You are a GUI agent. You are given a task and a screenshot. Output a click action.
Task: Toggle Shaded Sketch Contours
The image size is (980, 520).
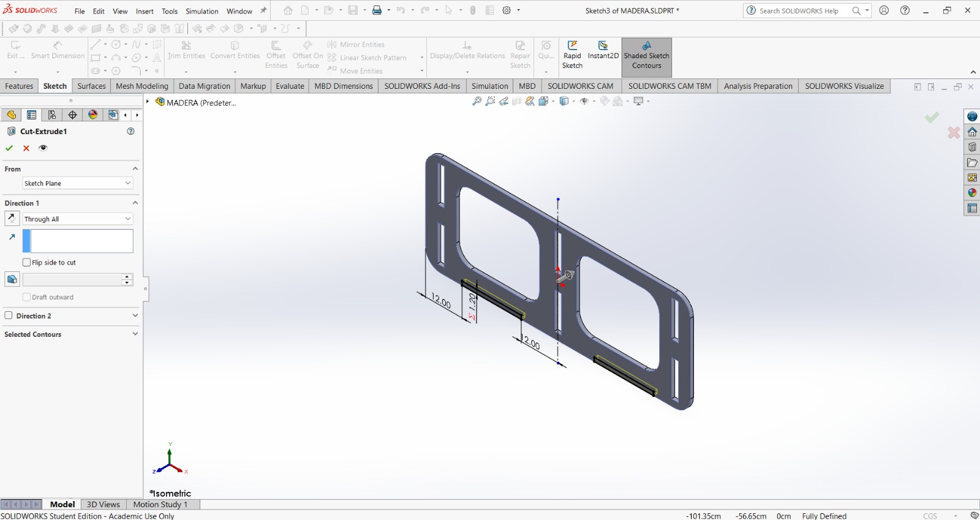click(646, 56)
